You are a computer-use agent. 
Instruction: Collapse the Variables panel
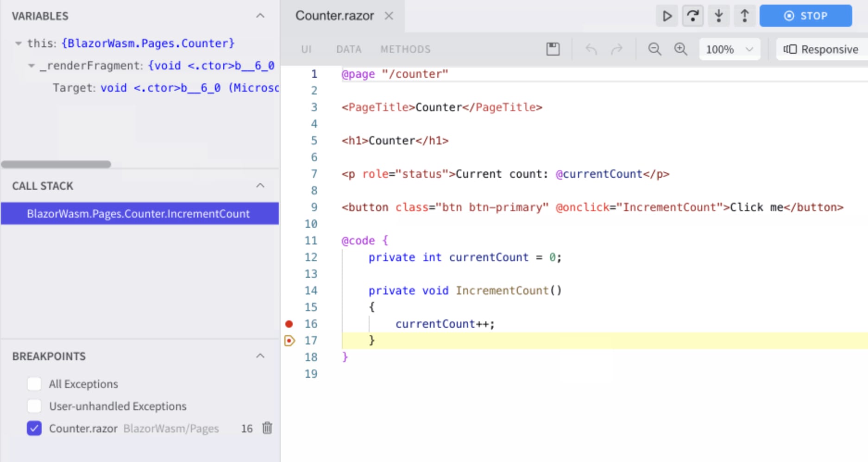(260, 16)
